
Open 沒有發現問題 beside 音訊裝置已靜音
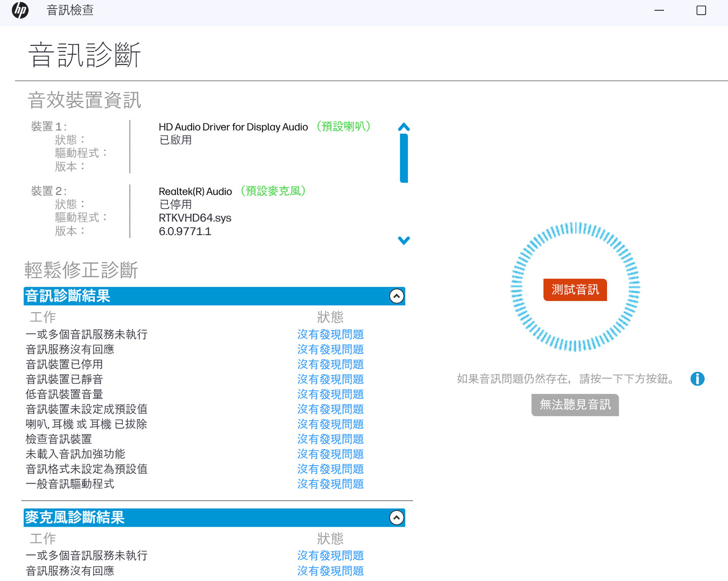pos(330,379)
